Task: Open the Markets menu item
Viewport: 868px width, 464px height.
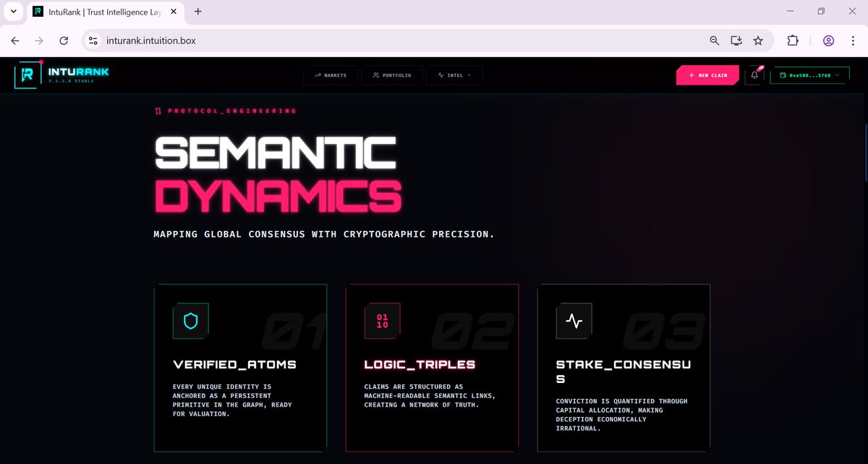Action: pyautogui.click(x=331, y=75)
